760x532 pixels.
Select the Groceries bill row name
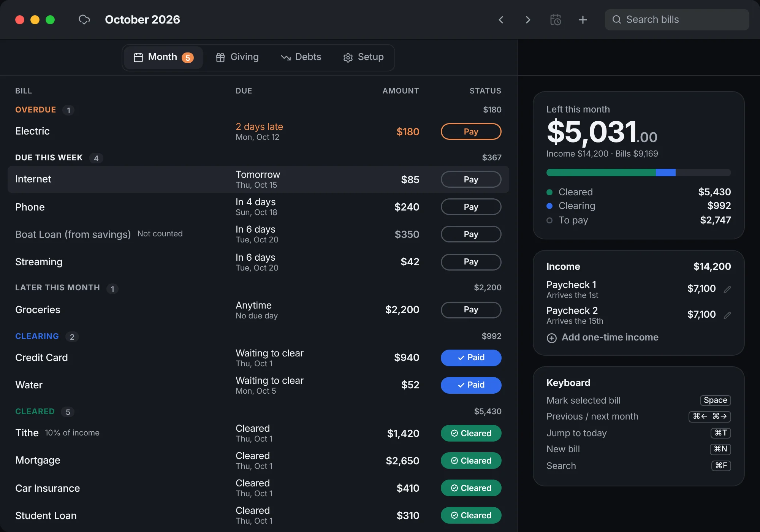(38, 310)
